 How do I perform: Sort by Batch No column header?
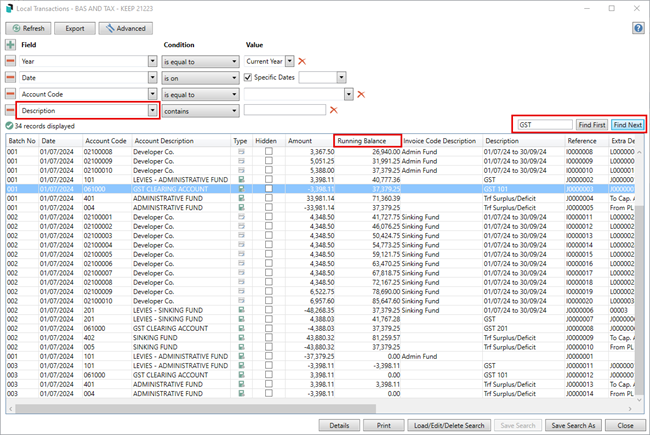pos(22,141)
